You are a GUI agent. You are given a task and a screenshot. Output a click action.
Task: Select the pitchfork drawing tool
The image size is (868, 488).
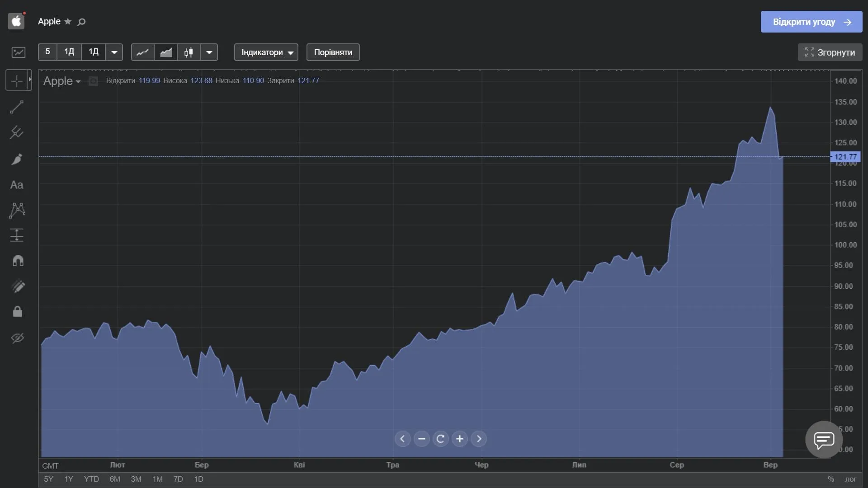point(17,132)
